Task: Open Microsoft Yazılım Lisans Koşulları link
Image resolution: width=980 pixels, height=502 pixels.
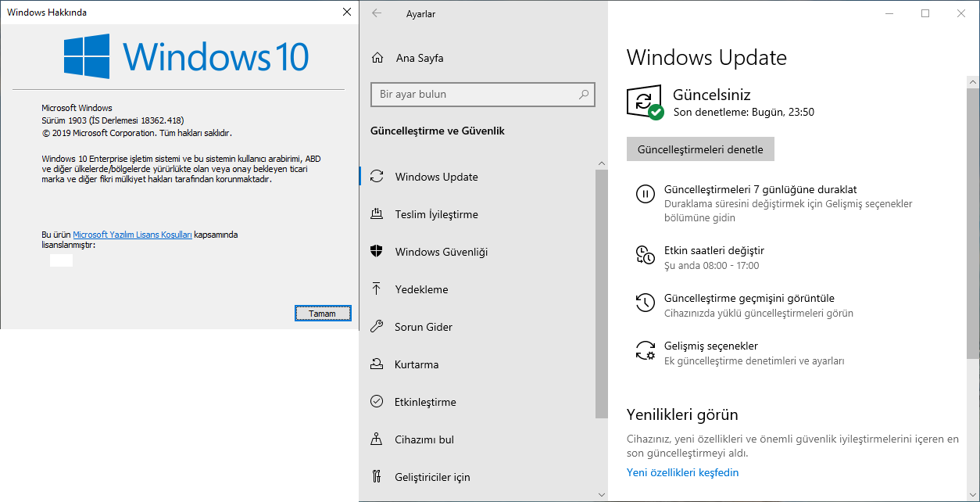Action: pyautogui.click(x=132, y=235)
